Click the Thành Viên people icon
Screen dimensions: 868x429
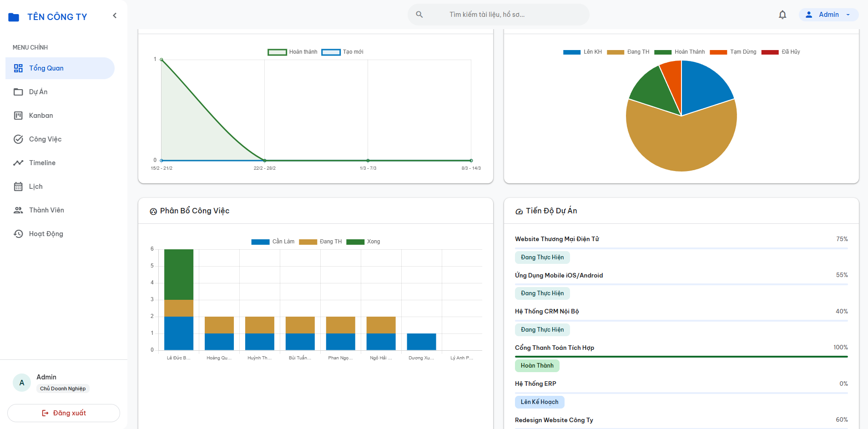click(18, 210)
